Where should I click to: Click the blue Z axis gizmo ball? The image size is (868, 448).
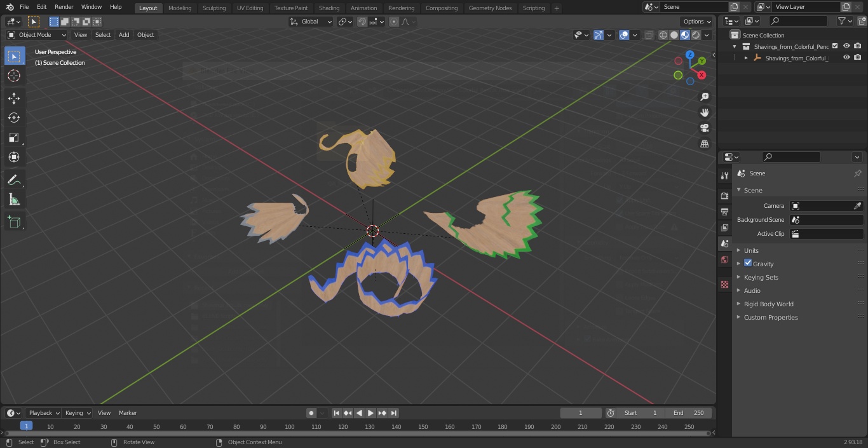click(x=690, y=55)
